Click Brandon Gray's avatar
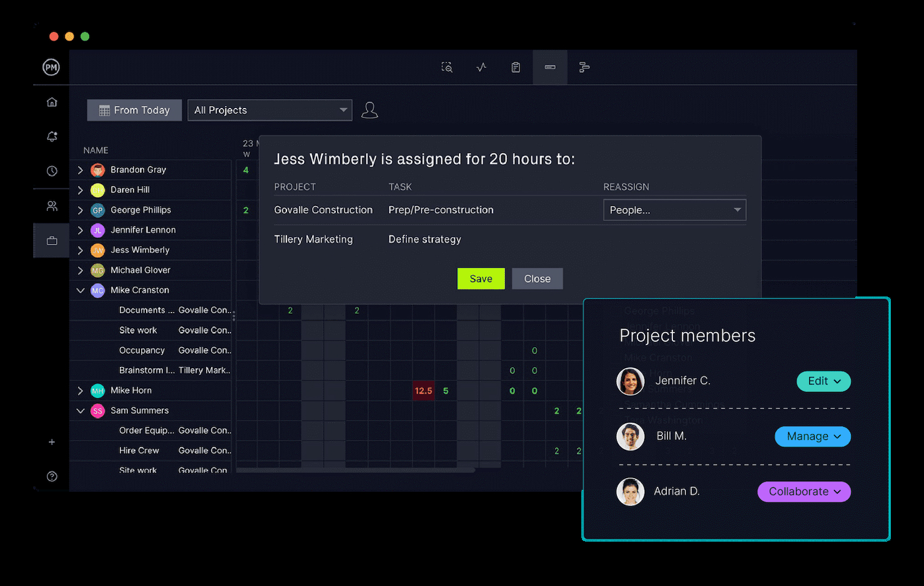924x586 pixels. (x=97, y=170)
